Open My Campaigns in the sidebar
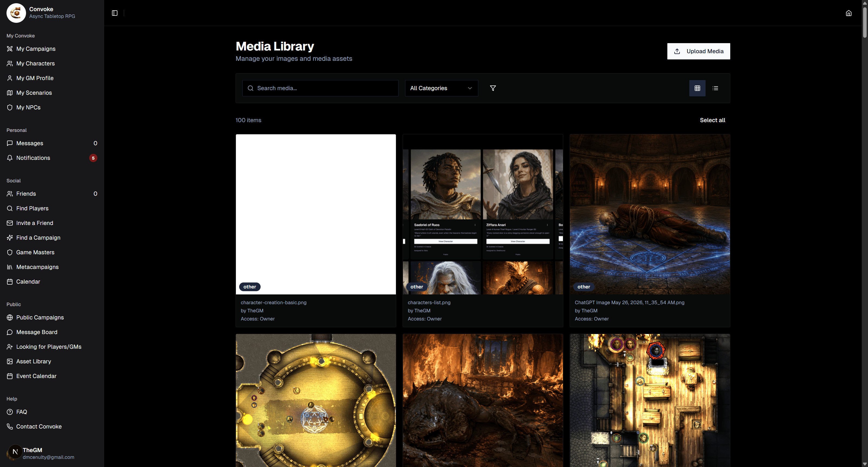The image size is (868, 467). click(52, 49)
